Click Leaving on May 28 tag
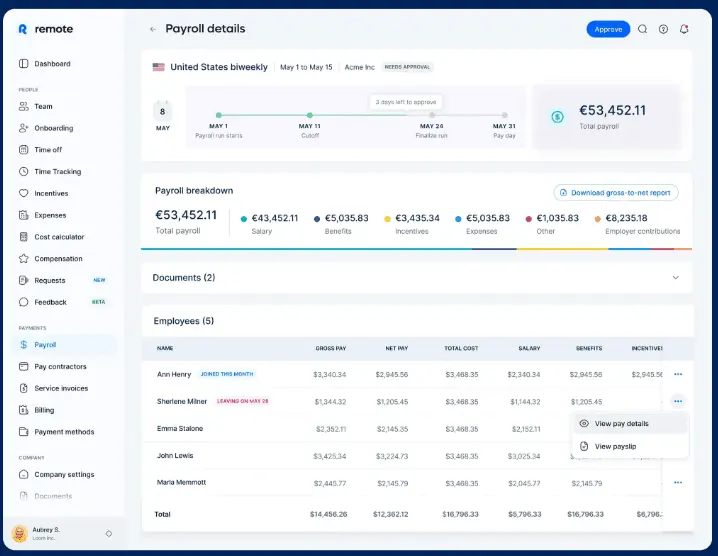Screen dimensions: 718x556 (242, 401)
